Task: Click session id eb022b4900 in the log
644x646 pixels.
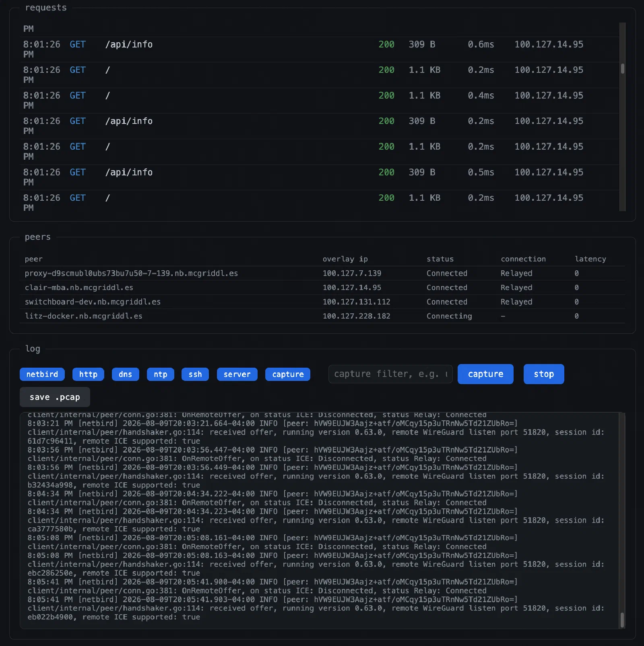Action: coord(50,617)
